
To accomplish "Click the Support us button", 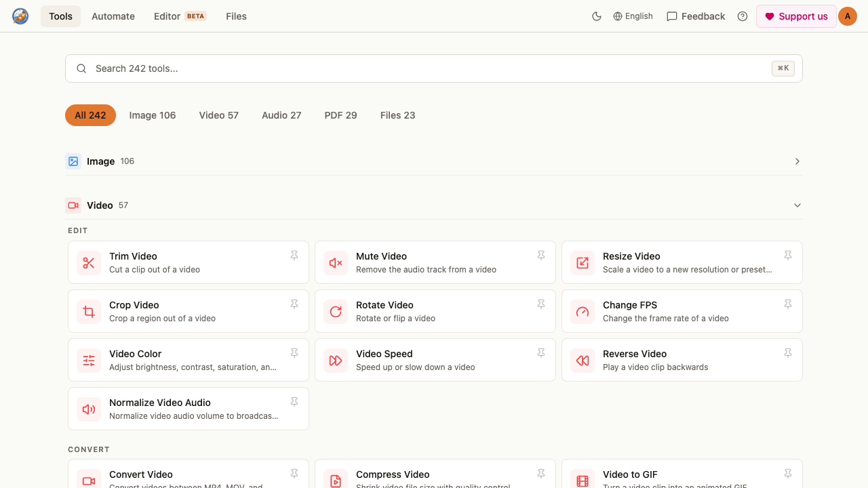I will pos(796,16).
